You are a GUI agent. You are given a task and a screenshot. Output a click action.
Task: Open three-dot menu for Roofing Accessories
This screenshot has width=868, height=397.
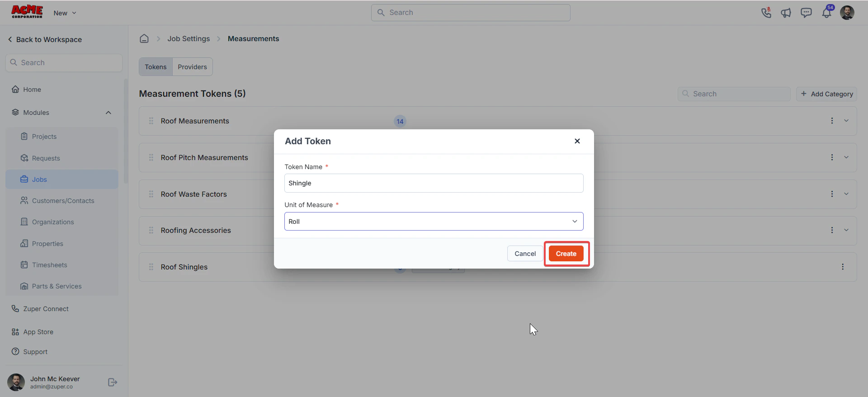point(832,230)
